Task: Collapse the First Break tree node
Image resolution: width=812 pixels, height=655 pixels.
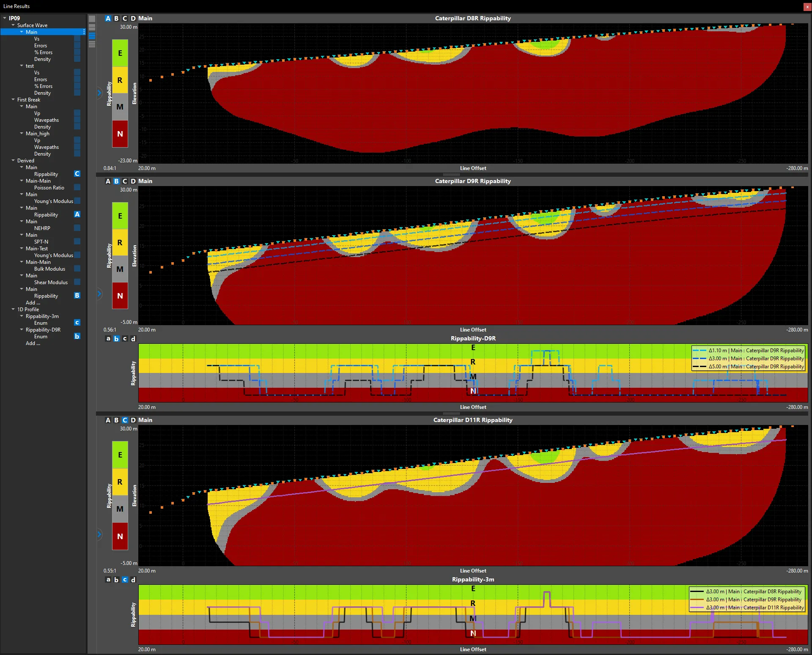Action: 13,100
